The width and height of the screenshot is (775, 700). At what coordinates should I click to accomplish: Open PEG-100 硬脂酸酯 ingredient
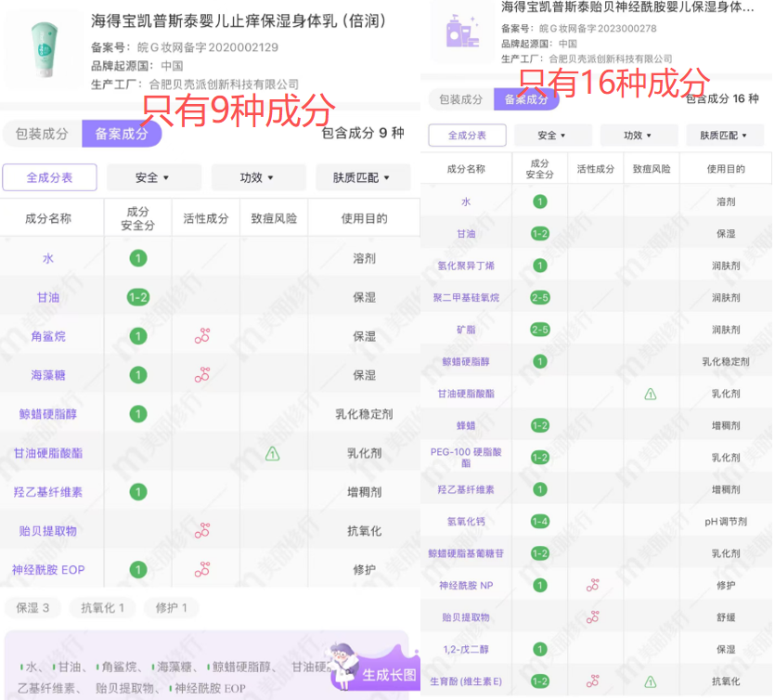pyautogui.click(x=466, y=458)
